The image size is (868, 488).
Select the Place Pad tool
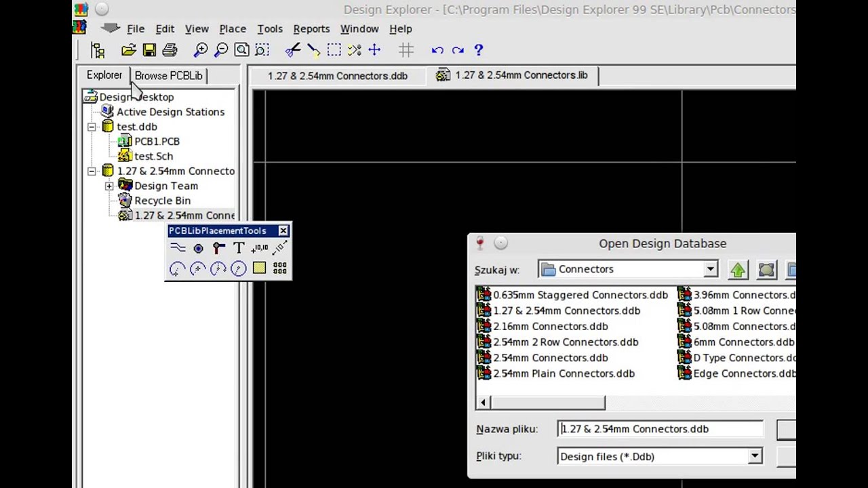coord(198,248)
